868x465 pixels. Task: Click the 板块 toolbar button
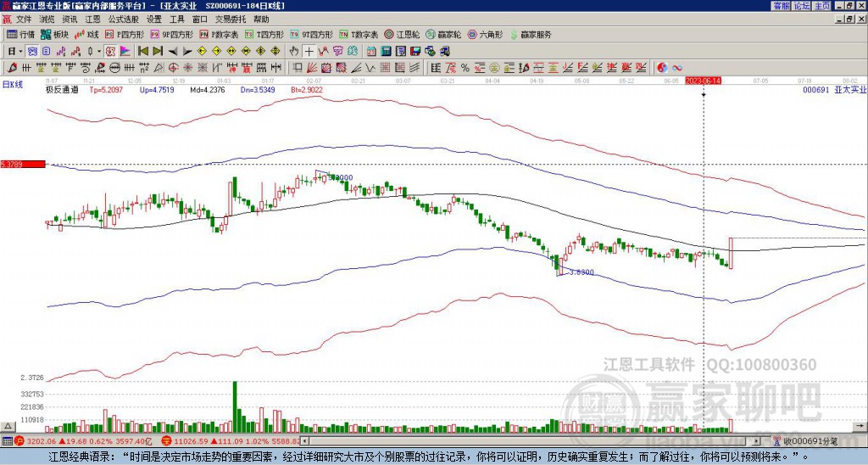tap(54, 34)
